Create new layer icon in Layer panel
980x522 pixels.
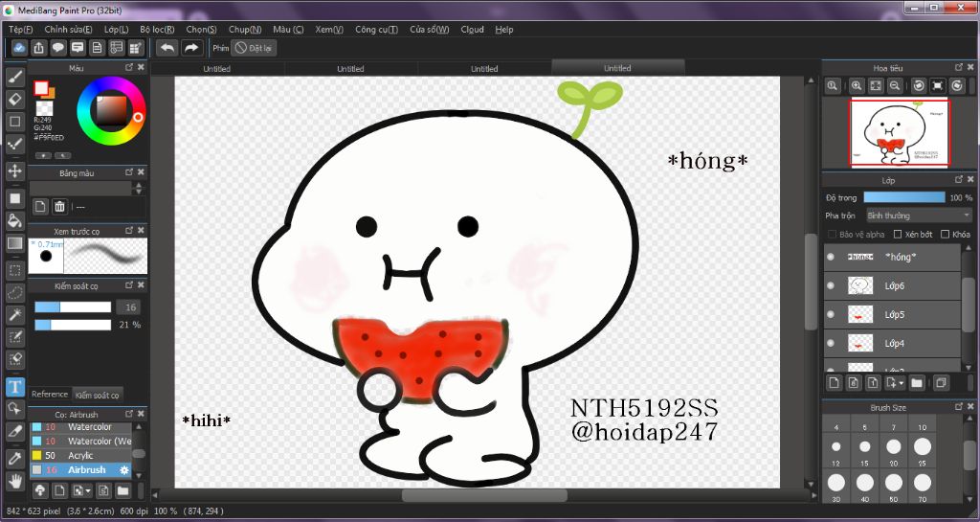[834, 382]
